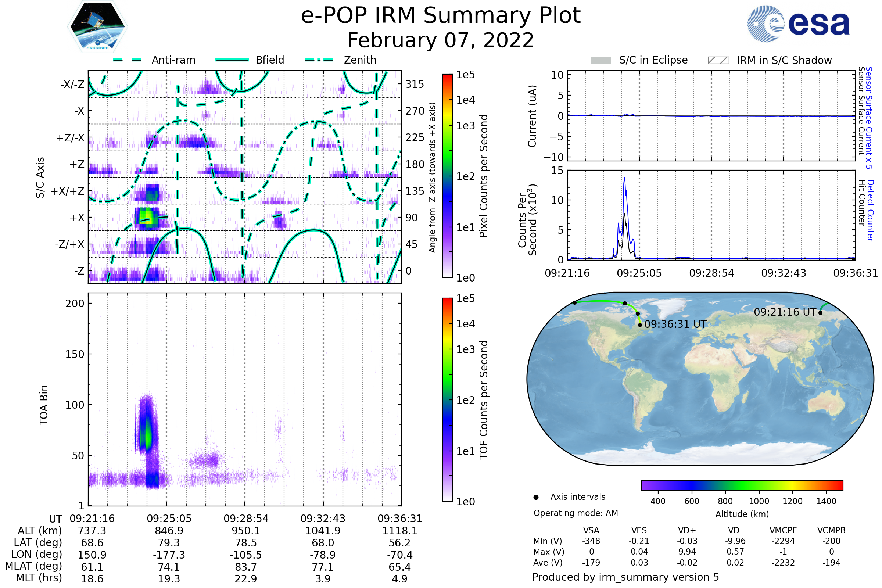
Task: Click the Zenith dash-dot legend marker
Action: tap(319, 60)
